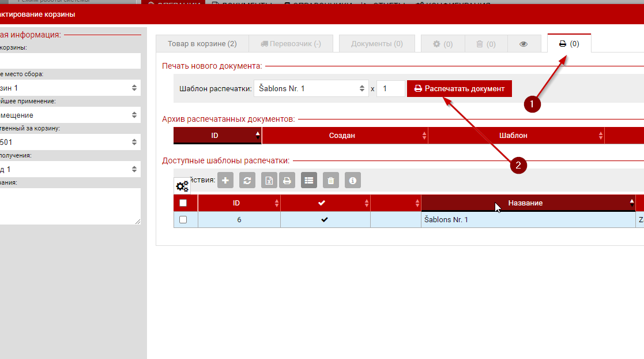
Task: Expand the Шаблон распечатки dropdown
Action: 311,89
